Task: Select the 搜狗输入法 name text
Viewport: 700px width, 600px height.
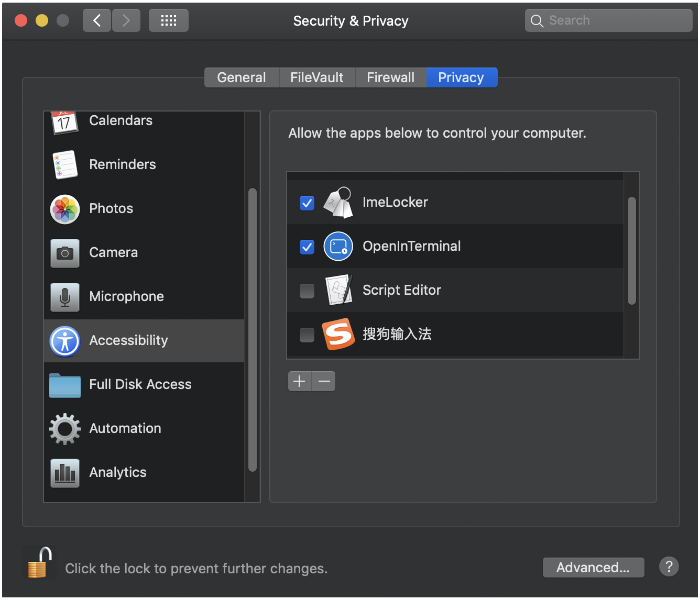Action: pyautogui.click(x=397, y=334)
